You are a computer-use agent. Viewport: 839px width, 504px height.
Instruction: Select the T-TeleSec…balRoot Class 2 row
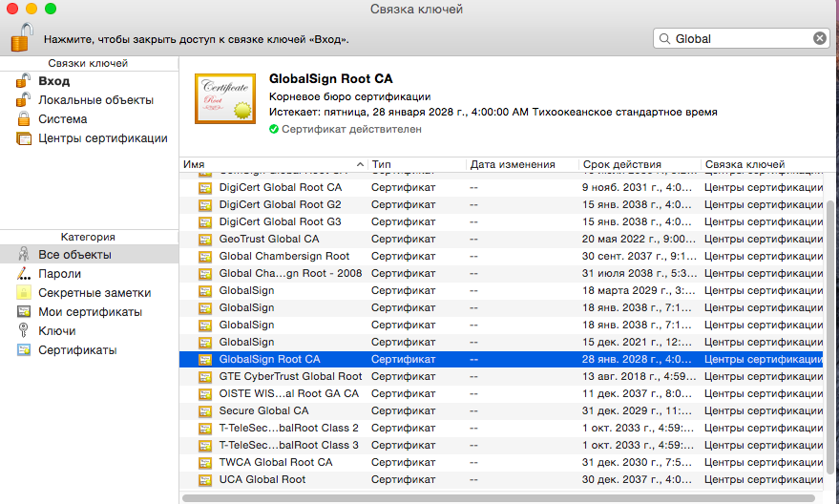[501, 428]
